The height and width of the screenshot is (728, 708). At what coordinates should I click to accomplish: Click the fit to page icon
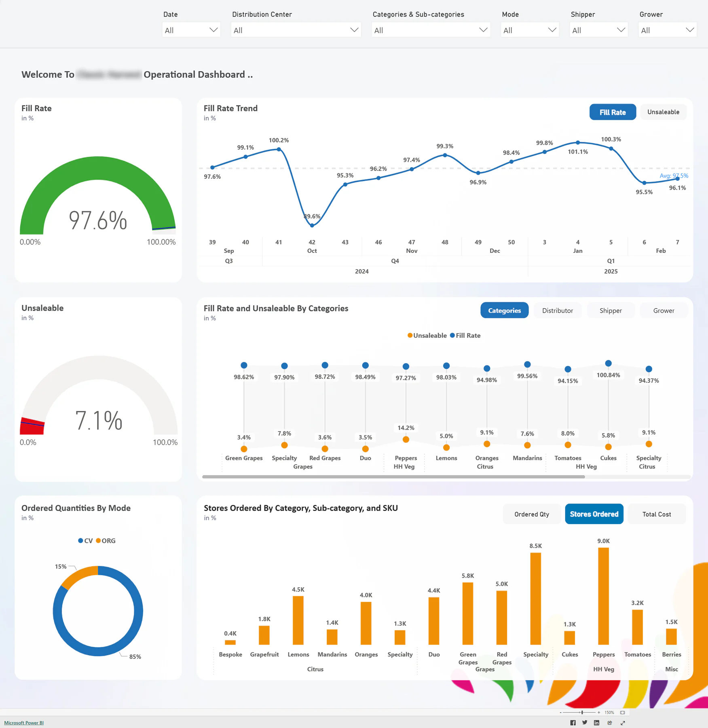pos(623,713)
